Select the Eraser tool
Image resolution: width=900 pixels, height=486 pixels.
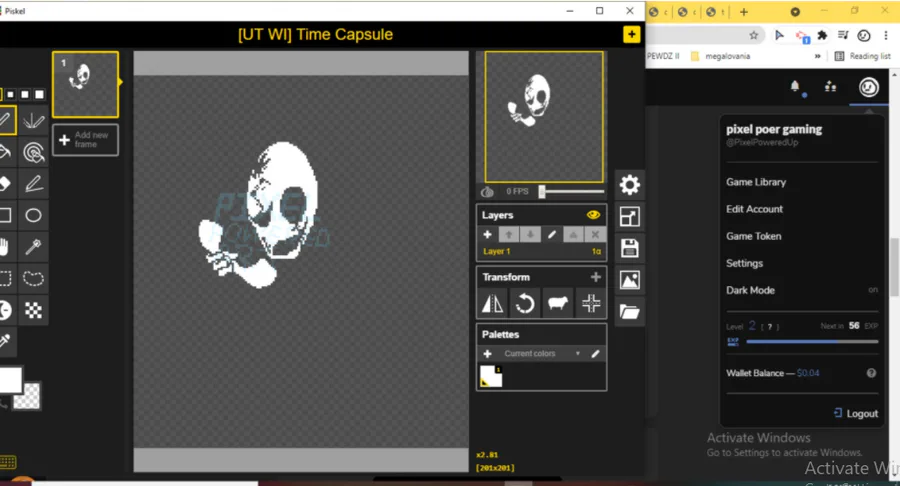[5, 184]
